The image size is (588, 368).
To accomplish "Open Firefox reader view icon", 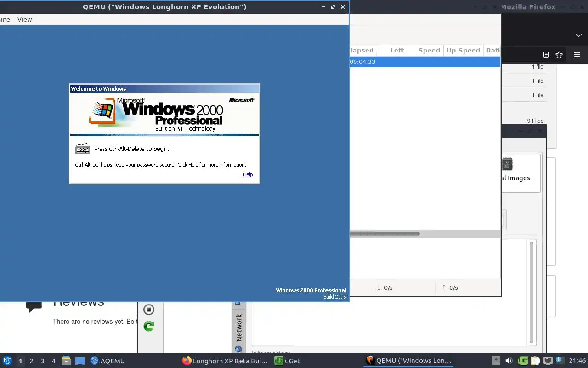I will 546,55.
